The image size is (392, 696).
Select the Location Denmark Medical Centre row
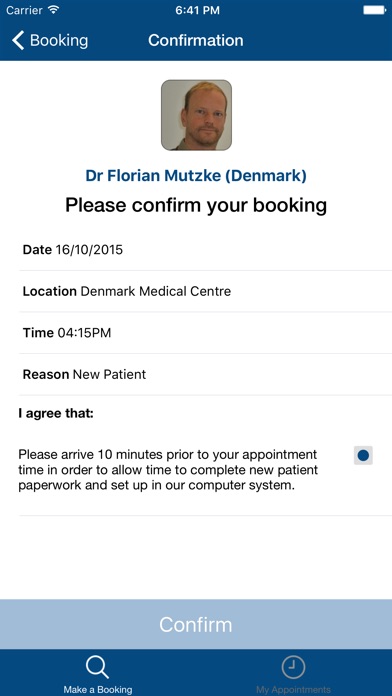tap(206, 291)
